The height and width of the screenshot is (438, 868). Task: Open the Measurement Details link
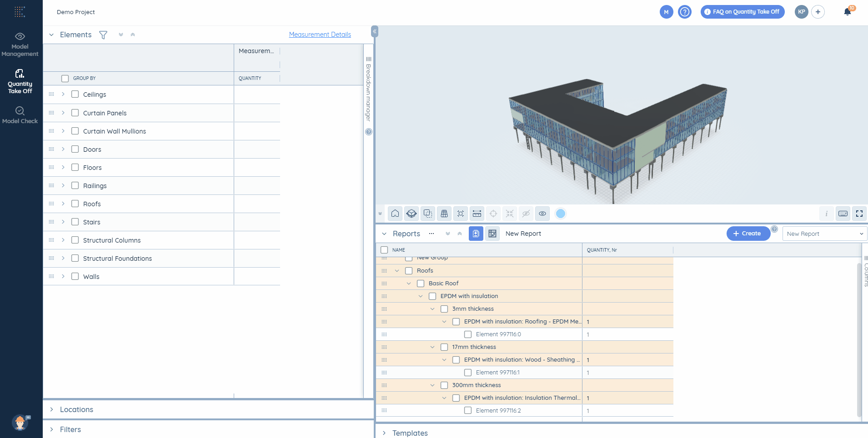click(320, 35)
